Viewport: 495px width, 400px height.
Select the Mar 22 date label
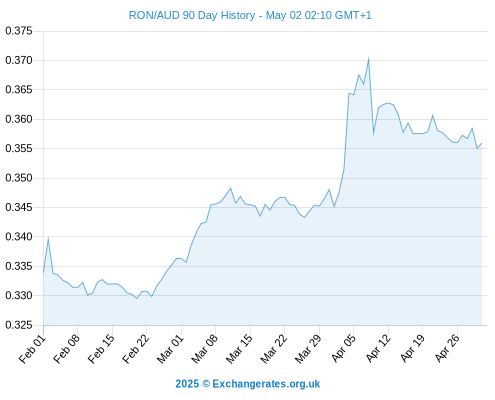[274, 349]
